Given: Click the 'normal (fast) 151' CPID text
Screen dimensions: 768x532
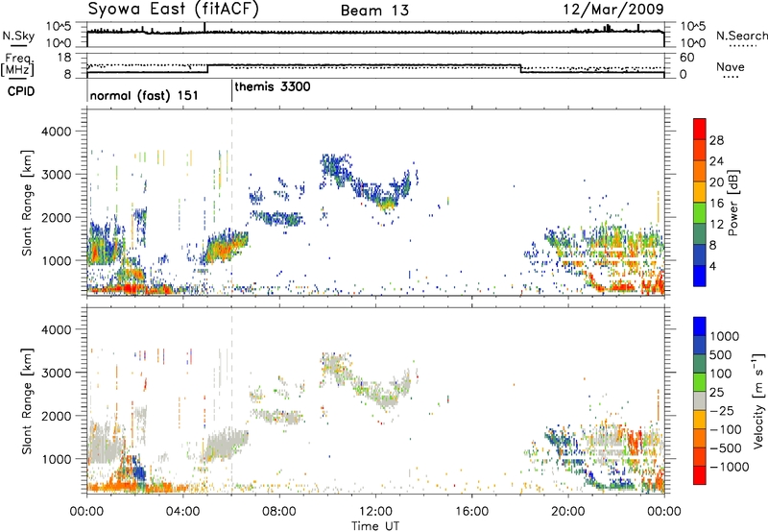Looking at the screenshot, I should pyautogui.click(x=144, y=95).
